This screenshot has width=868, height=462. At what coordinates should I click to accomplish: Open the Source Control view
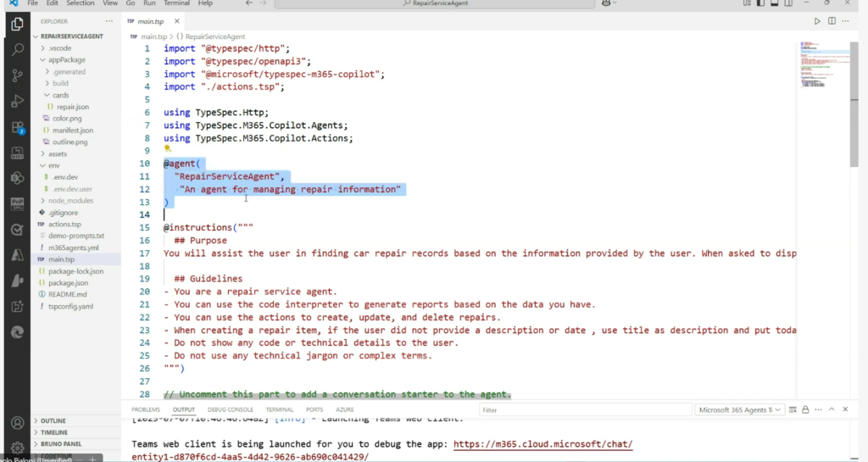coord(17,75)
